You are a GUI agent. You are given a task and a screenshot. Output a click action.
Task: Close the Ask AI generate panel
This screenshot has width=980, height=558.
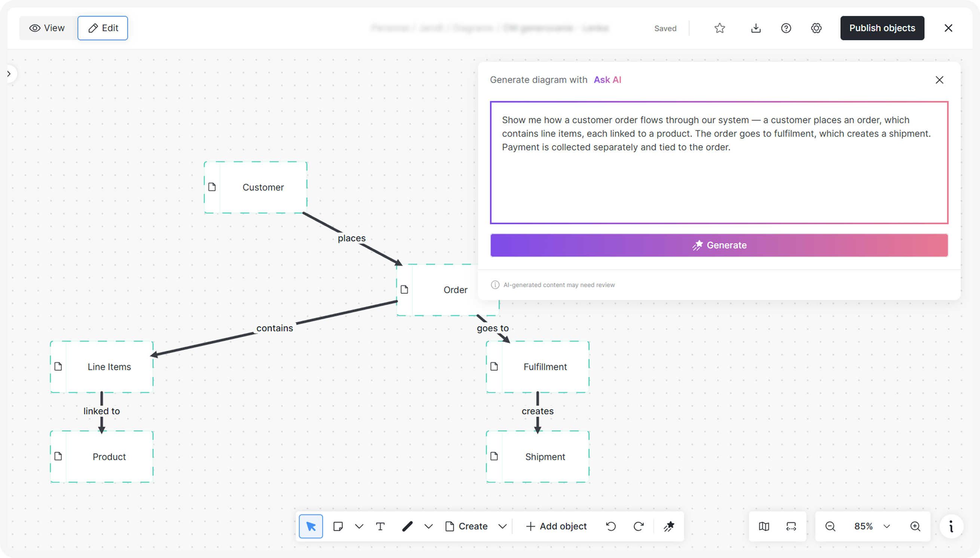pos(939,80)
